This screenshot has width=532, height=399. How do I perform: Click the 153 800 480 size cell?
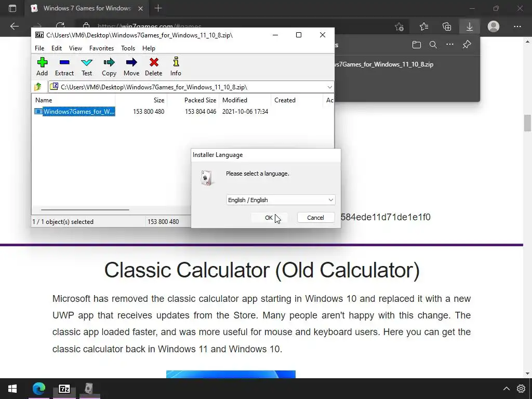point(149,112)
